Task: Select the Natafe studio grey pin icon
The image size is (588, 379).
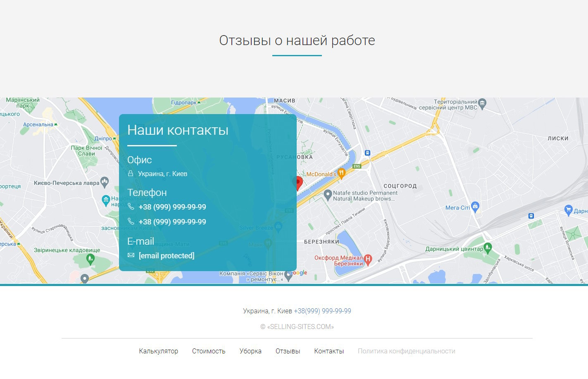Action: point(328,195)
